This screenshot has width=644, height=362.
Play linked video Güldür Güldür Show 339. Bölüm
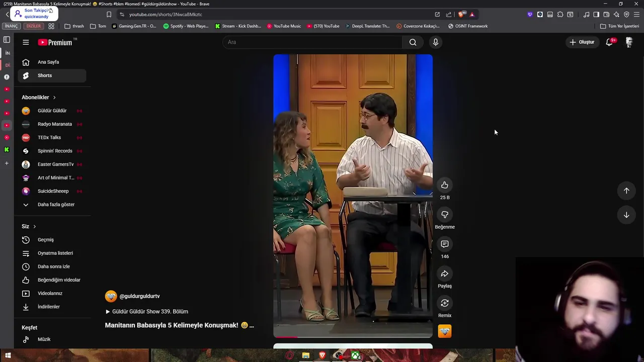coord(147,312)
